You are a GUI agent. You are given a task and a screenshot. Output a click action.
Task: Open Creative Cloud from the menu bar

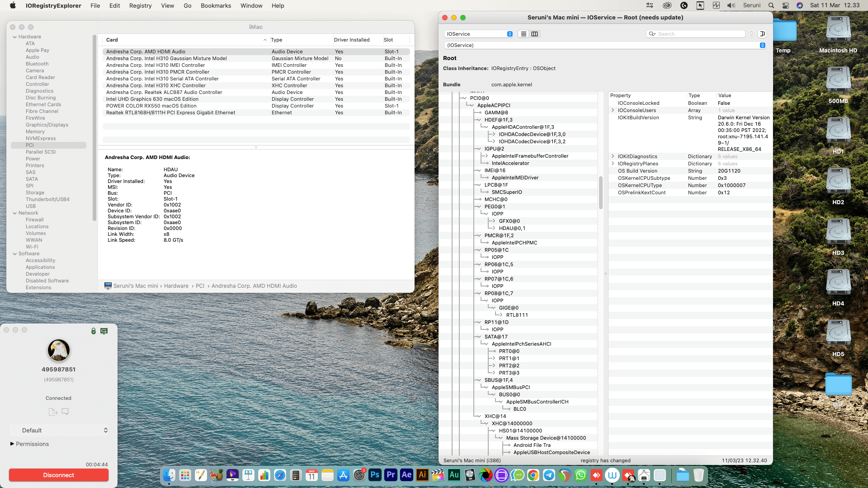[667, 5]
